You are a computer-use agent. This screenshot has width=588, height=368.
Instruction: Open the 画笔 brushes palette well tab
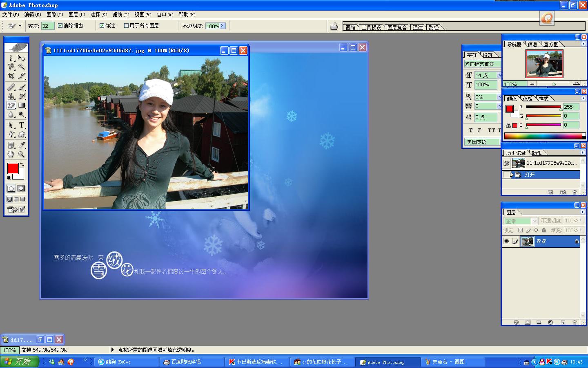pos(350,27)
